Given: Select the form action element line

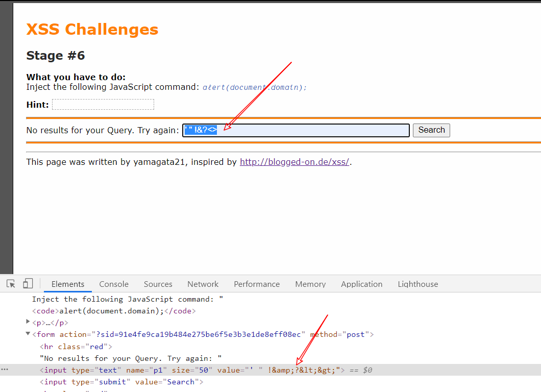Looking at the screenshot, I should 203,334.
